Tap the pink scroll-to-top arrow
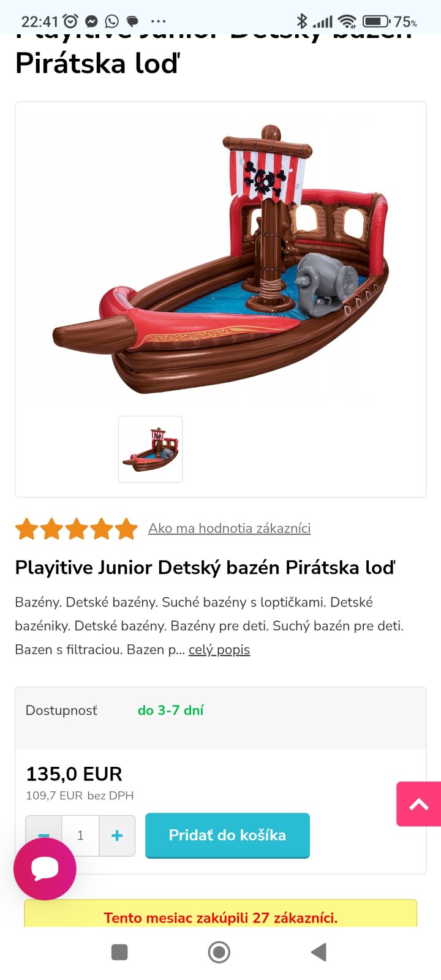The image size is (441, 980). 419,804
